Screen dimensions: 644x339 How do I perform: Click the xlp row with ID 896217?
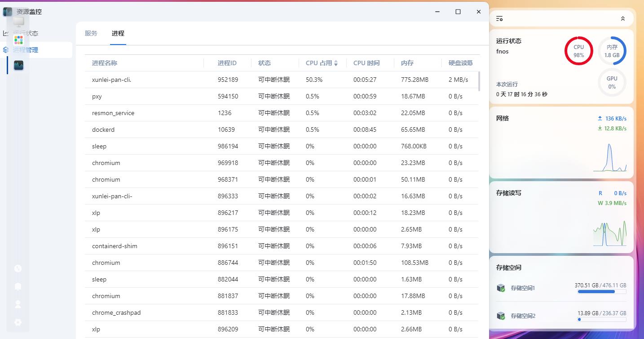coord(282,213)
